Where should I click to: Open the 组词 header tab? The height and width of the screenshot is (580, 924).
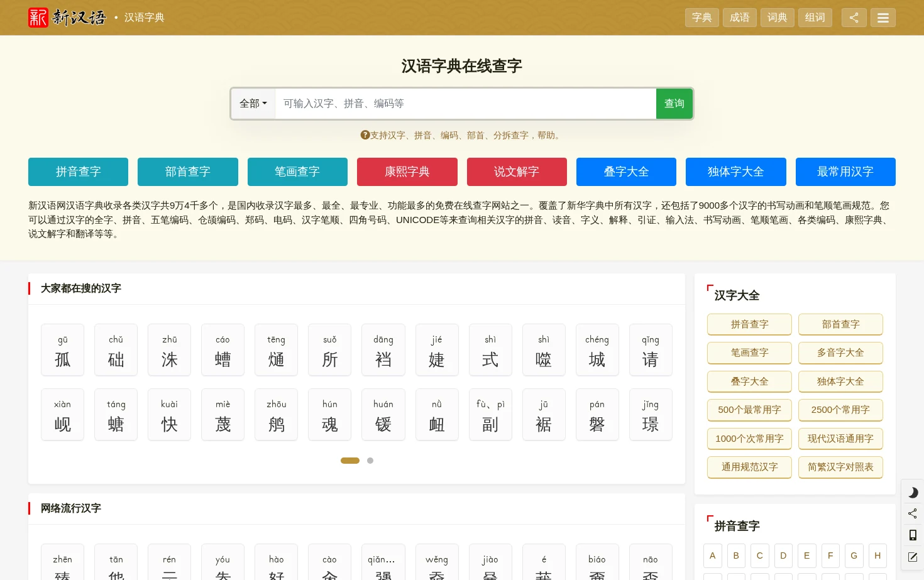point(815,18)
